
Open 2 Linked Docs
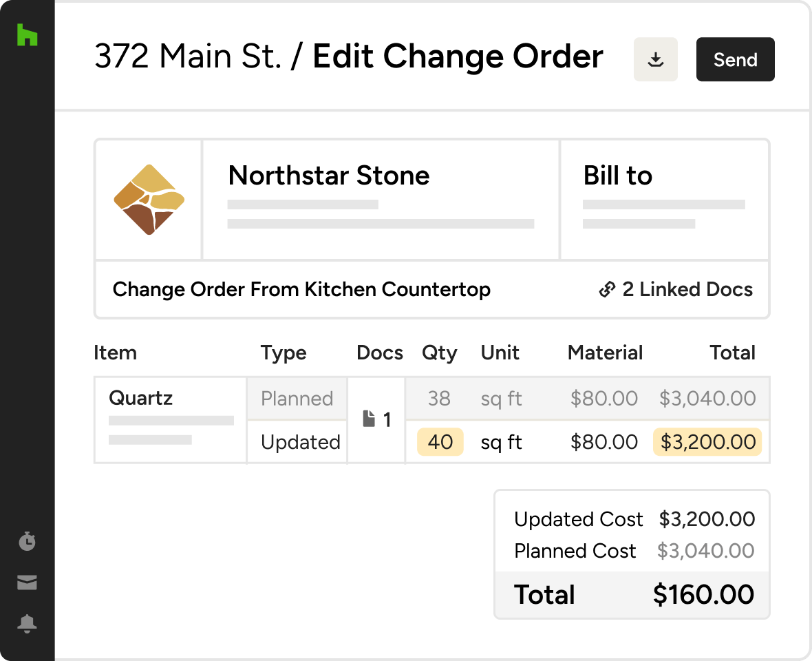click(687, 290)
